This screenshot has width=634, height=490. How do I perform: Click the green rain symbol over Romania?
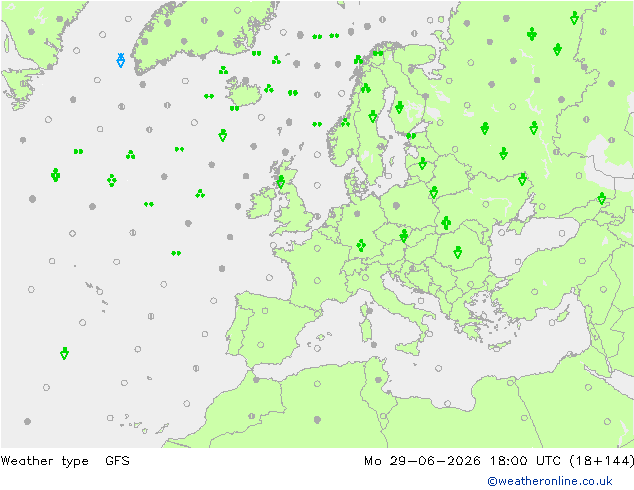click(457, 252)
